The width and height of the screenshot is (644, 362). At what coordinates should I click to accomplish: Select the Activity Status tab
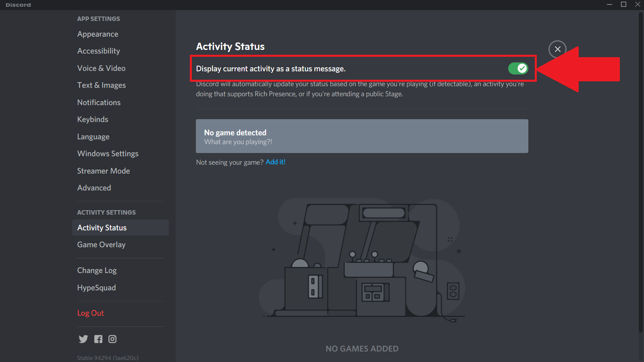pos(102,228)
